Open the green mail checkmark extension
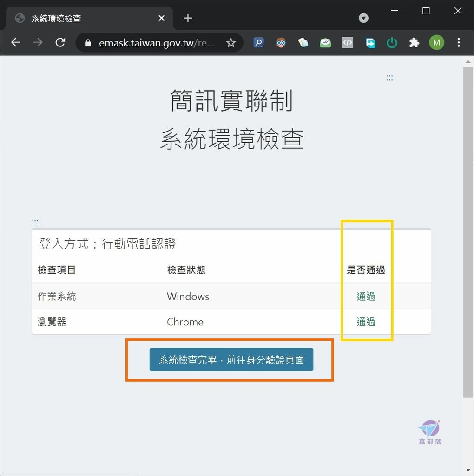The height and width of the screenshot is (476, 474). pos(325,43)
